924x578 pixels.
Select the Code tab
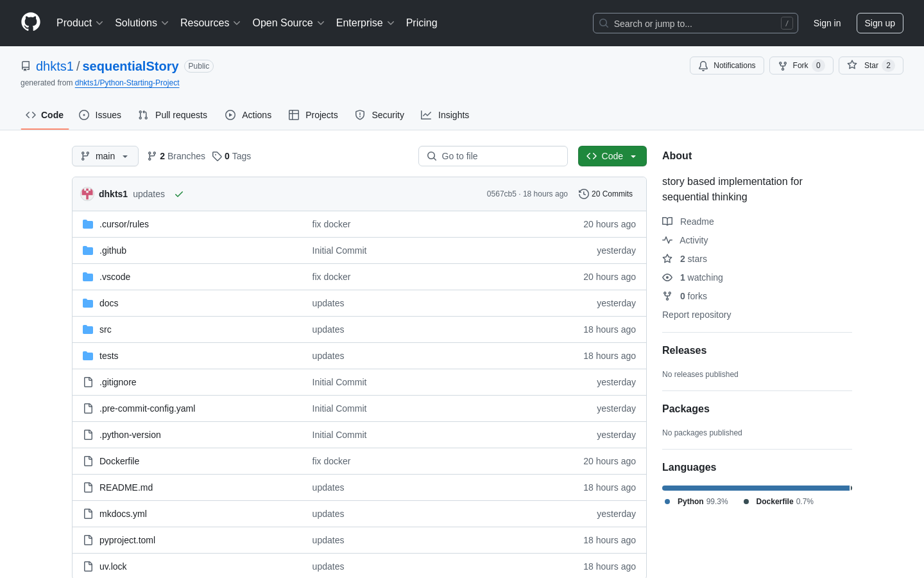click(x=45, y=115)
